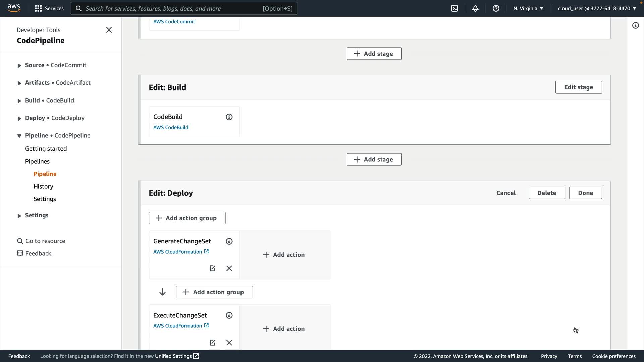The height and width of the screenshot is (362, 644).
Task: Open AWS CloudShell icon in top bar
Action: (x=454, y=8)
